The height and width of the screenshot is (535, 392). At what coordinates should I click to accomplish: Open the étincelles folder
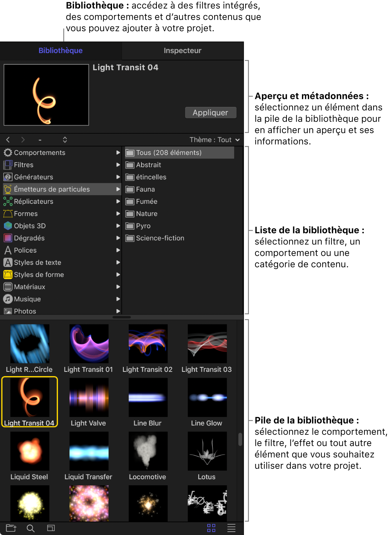point(179,177)
